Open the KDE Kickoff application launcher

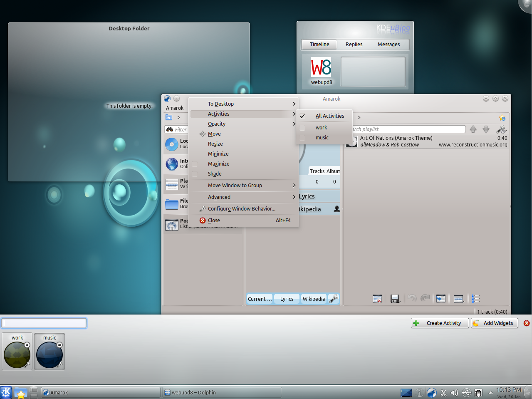pos(6,392)
